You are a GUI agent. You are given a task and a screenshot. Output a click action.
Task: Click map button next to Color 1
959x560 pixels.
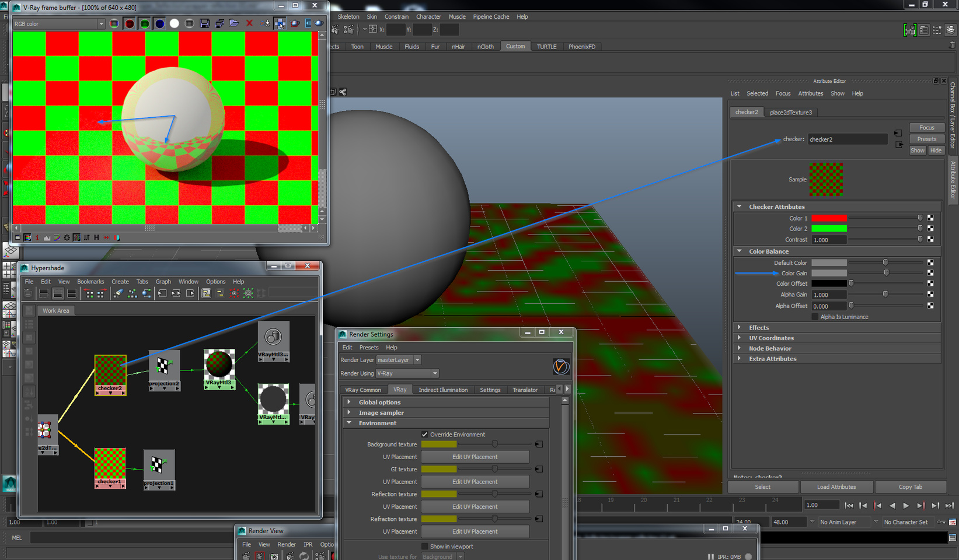[x=930, y=218]
